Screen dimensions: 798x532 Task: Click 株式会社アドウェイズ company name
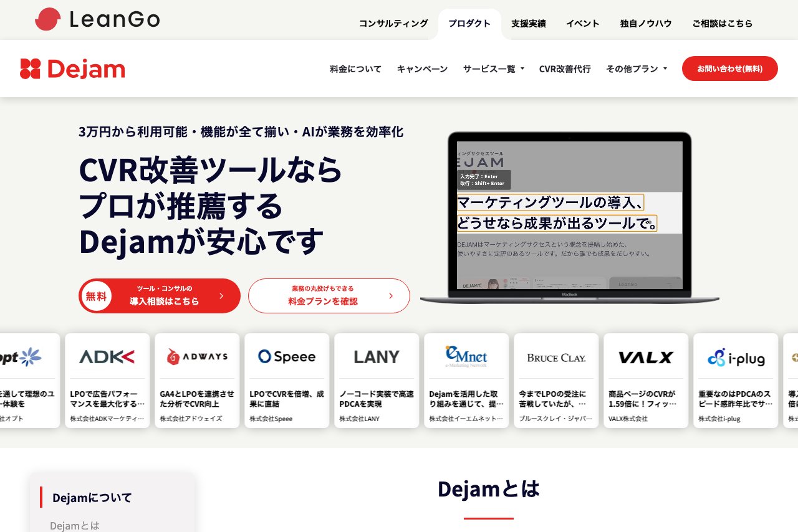coord(191,419)
